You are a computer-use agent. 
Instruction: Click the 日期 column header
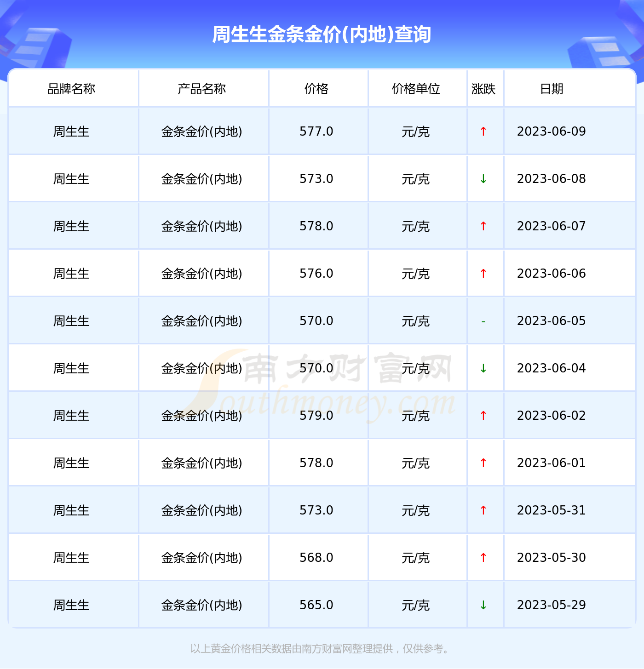[x=552, y=89]
